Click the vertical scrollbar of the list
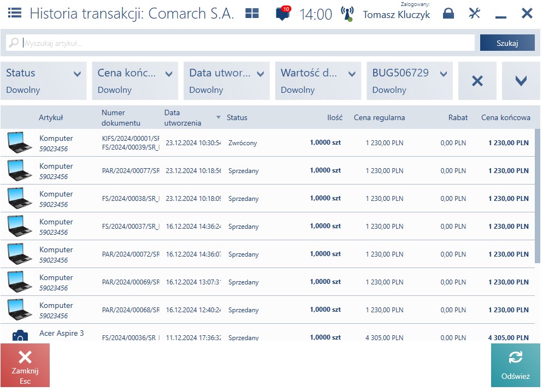The height and width of the screenshot is (392, 543). [x=538, y=196]
